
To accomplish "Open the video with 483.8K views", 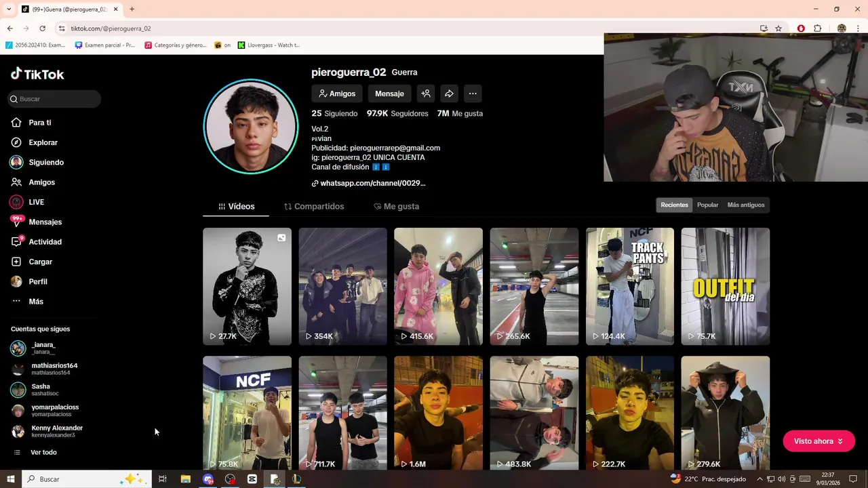I will click(x=534, y=413).
